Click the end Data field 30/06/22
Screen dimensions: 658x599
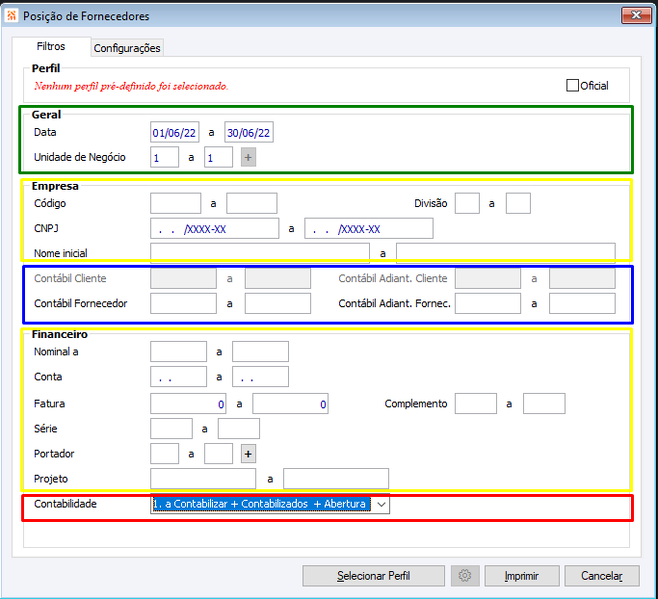(249, 133)
